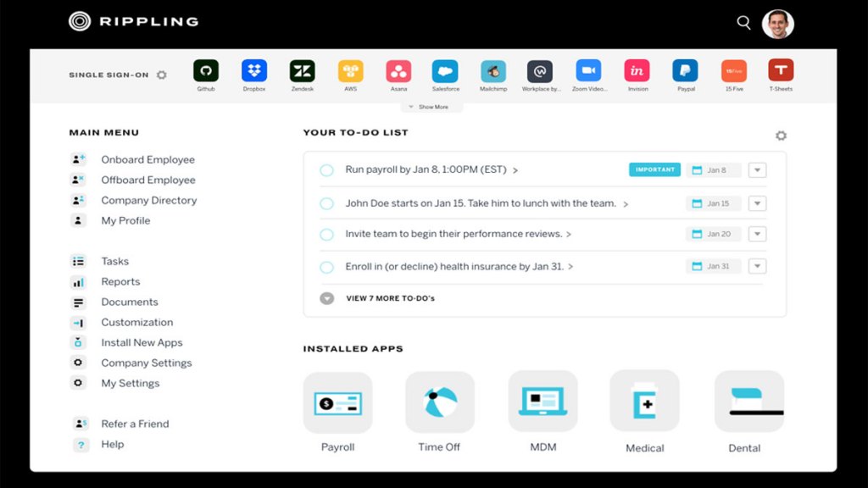Click the calendar icon for Jan 8
The height and width of the screenshot is (488, 868).
coord(697,170)
